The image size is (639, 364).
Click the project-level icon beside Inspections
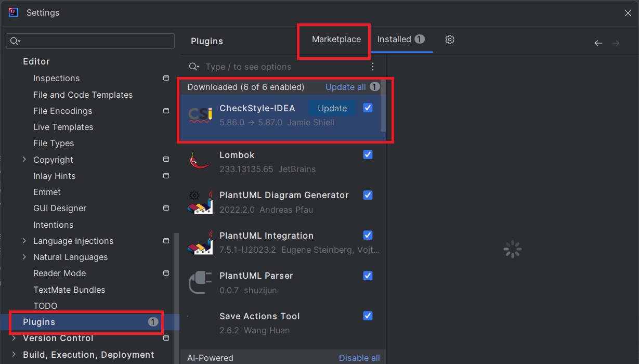pyautogui.click(x=166, y=78)
